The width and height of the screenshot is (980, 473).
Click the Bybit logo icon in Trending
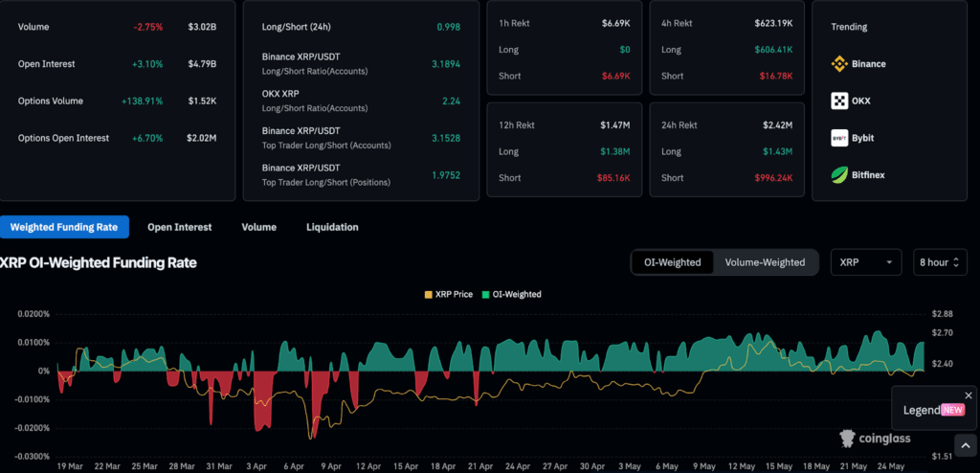(839, 138)
